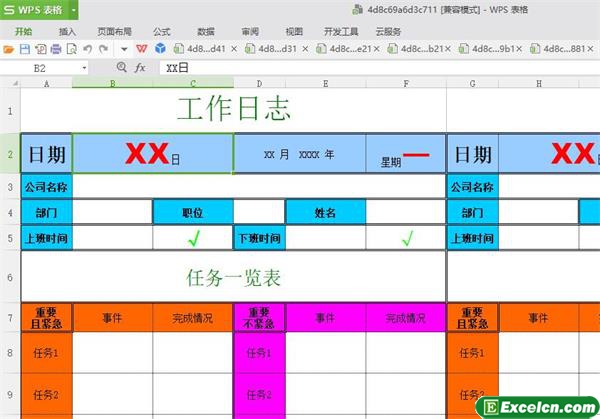600x419 pixels.
Task: Select row 8 header
Action: 10,352
